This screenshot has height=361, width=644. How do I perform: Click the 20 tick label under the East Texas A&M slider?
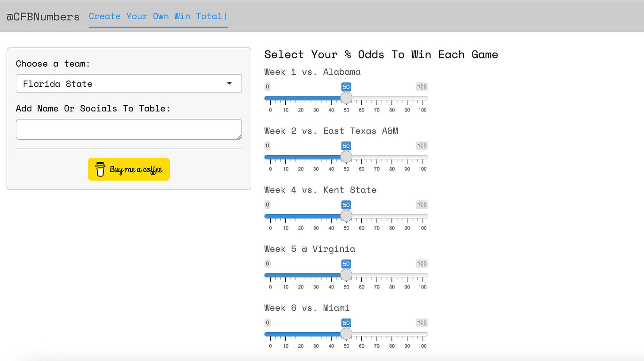[301, 169]
